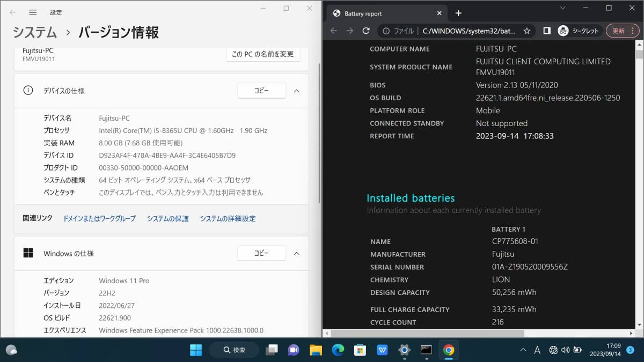The height and width of the screenshot is (362, 644).
Task: Select the Battery report tab
Action: coord(386,13)
